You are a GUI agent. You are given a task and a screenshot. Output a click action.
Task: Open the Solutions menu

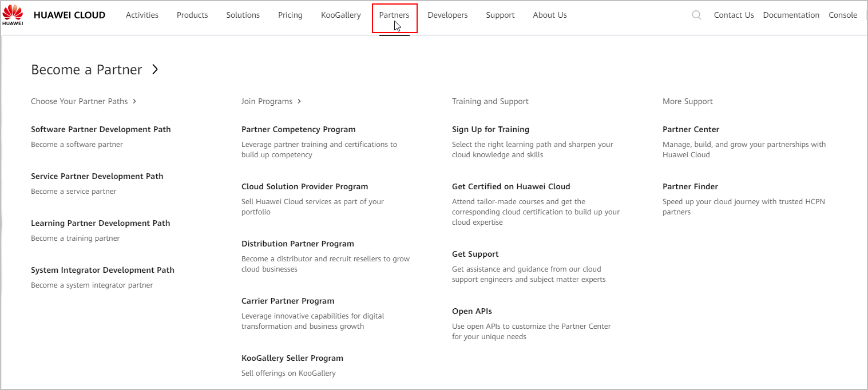click(243, 15)
